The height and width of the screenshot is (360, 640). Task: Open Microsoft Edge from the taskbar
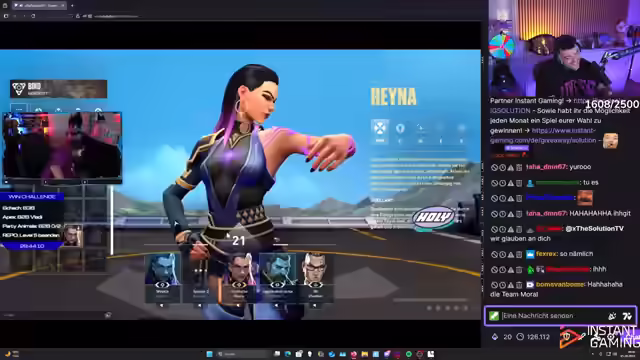coord(288,354)
